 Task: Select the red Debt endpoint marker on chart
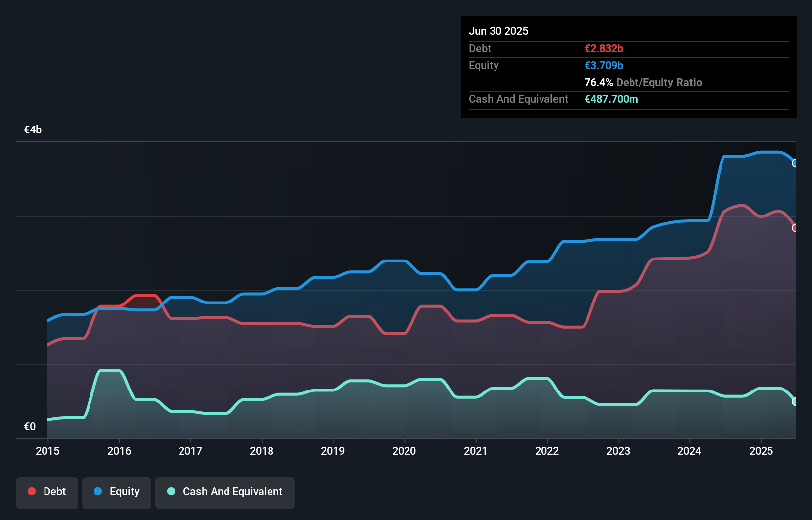tap(795, 228)
